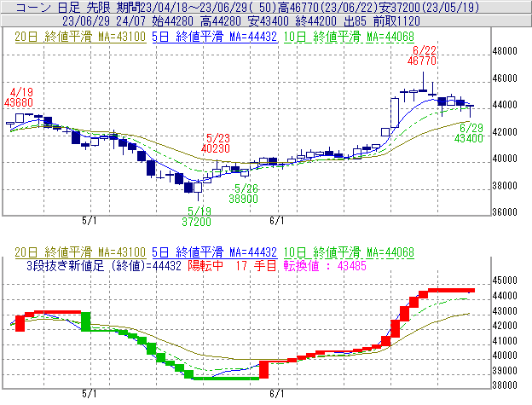This screenshot has height=405, width=532.
Task: Click the long green bottom bar in lower chart
Action: coord(226,379)
